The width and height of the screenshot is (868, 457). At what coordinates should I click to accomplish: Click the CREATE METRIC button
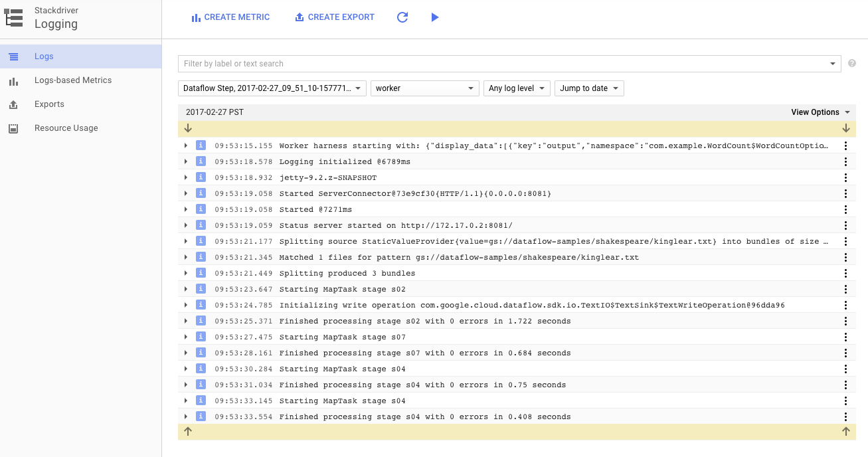(230, 17)
